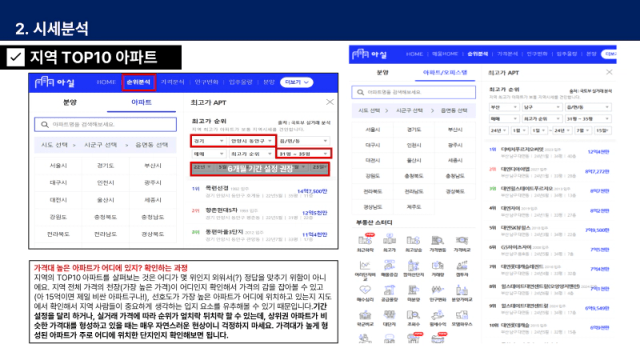Expand the 부산 city dropdown
This screenshot has width=640, height=360.
coord(504,107)
